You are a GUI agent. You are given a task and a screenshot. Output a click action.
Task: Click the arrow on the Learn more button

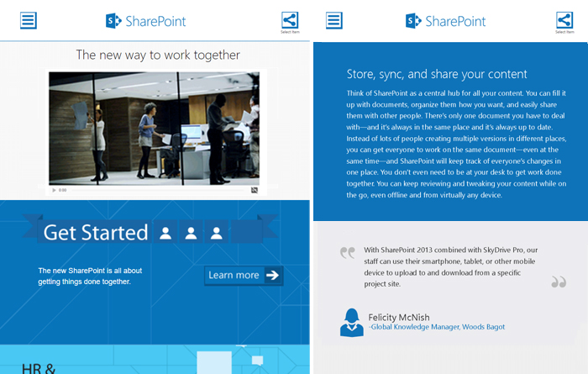coord(273,276)
